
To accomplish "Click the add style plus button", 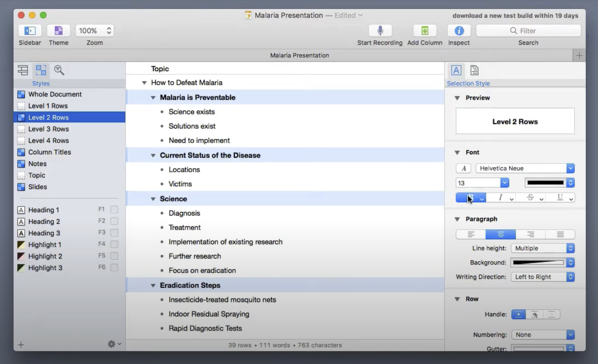I will pos(21,345).
